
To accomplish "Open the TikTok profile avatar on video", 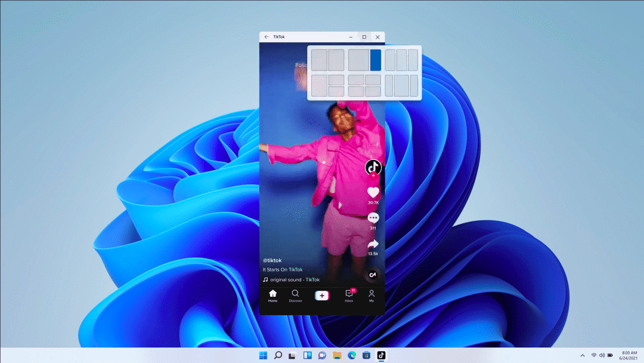I will pos(373,167).
